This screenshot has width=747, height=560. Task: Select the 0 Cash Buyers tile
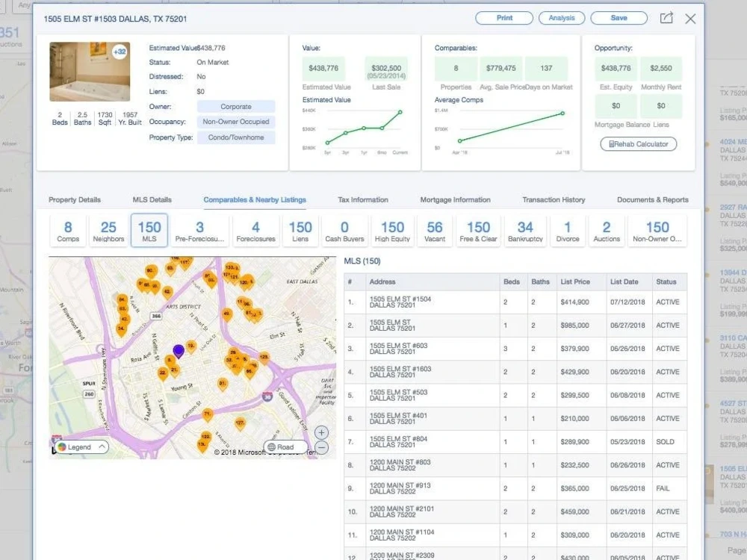click(x=344, y=231)
